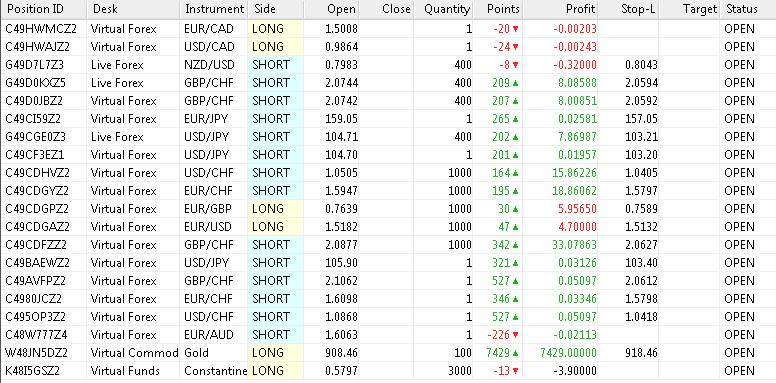Image resolution: width=776 pixels, height=383 pixels.
Task: Click red down arrow beside -13 points
Action: pyautogui.click(x=515, y=371)
